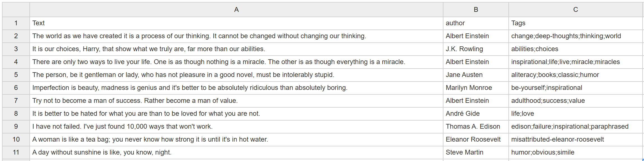Select column A header
Image resolution: width=644 pixels, height=161 pixels.
(x=236, y=10)
